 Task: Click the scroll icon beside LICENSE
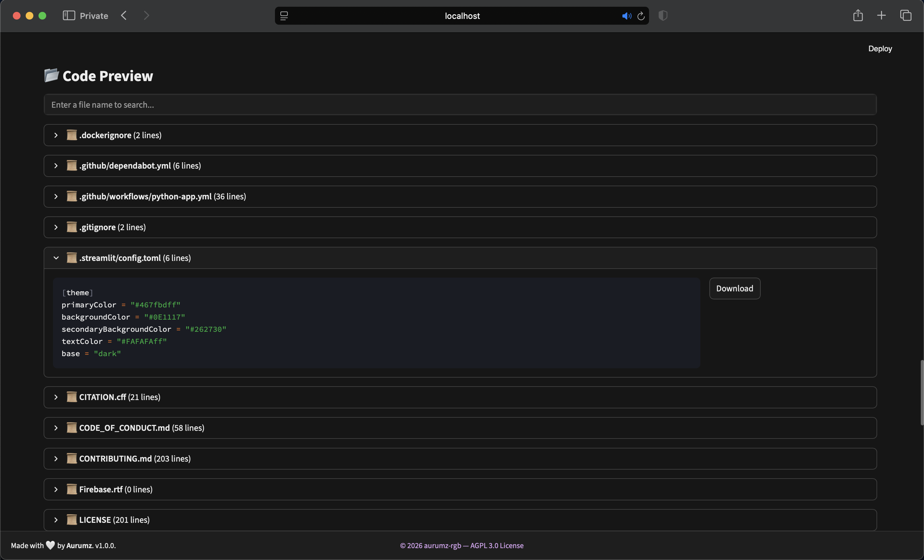point(72,520)
